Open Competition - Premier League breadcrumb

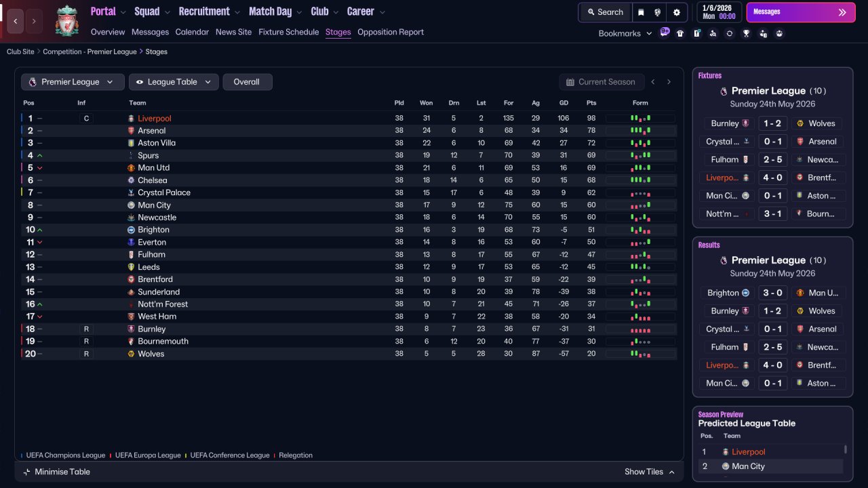(x=90, y=52)
